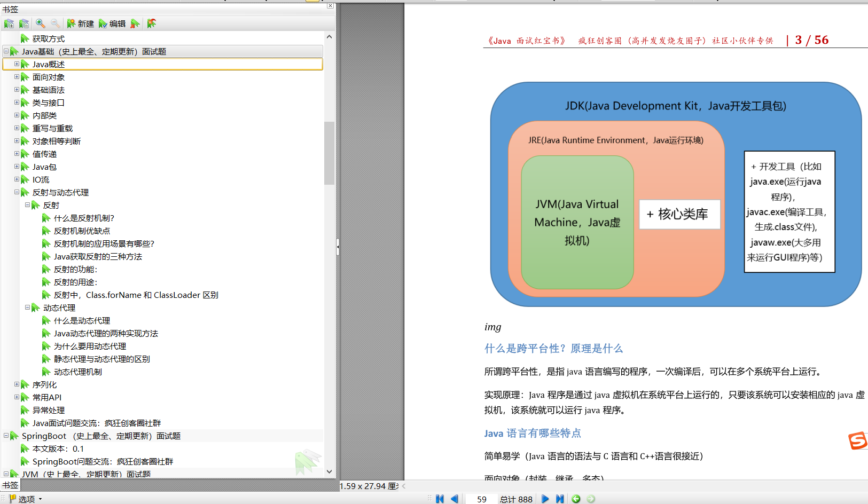
Task: Collapse the 反射 sub-node
Action: [x=27, y=205]
